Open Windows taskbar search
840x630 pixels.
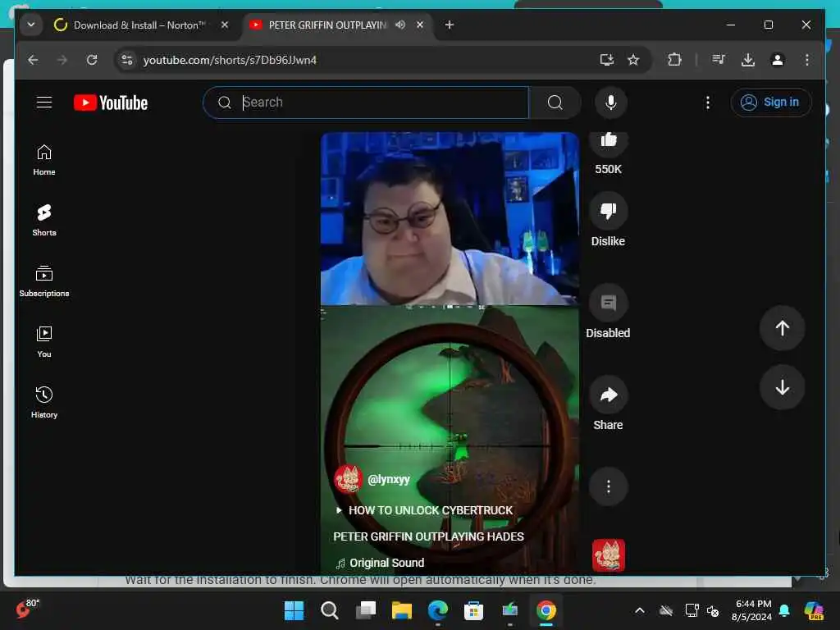[330, 610]
